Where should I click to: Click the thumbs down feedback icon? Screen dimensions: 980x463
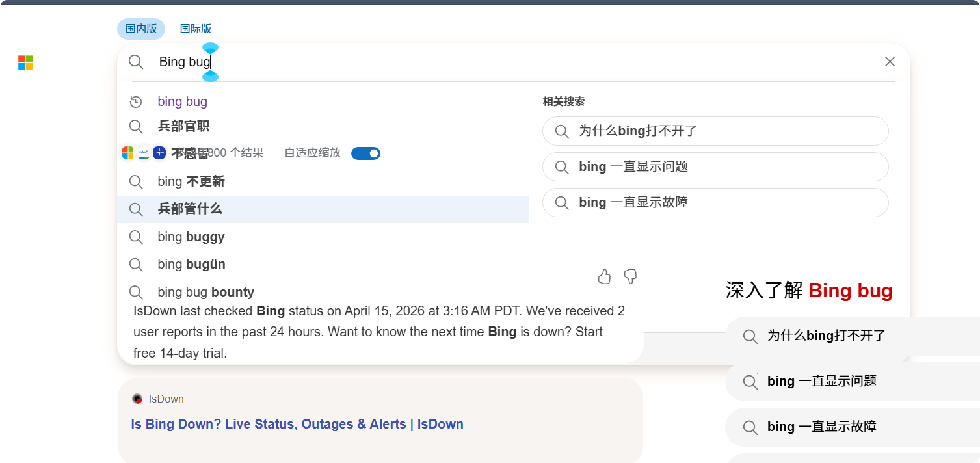[x=630, y=277]
